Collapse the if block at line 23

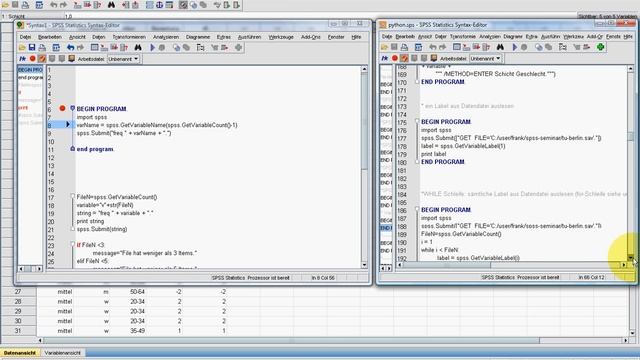click(73, 244)
